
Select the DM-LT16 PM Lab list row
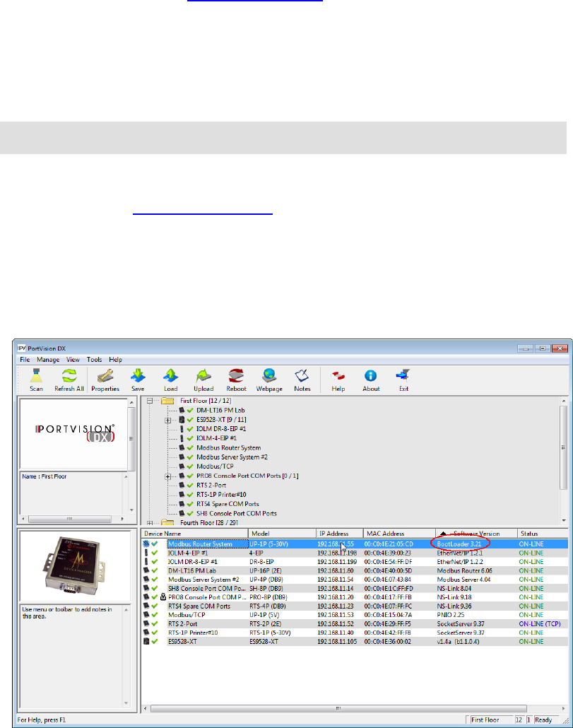pyautogui.click(x=355, y=570)
